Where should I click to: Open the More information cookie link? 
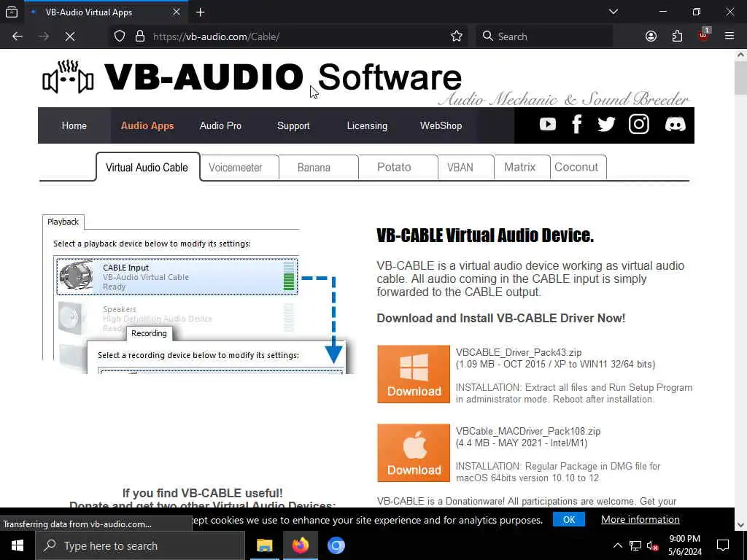click(640, 519)
